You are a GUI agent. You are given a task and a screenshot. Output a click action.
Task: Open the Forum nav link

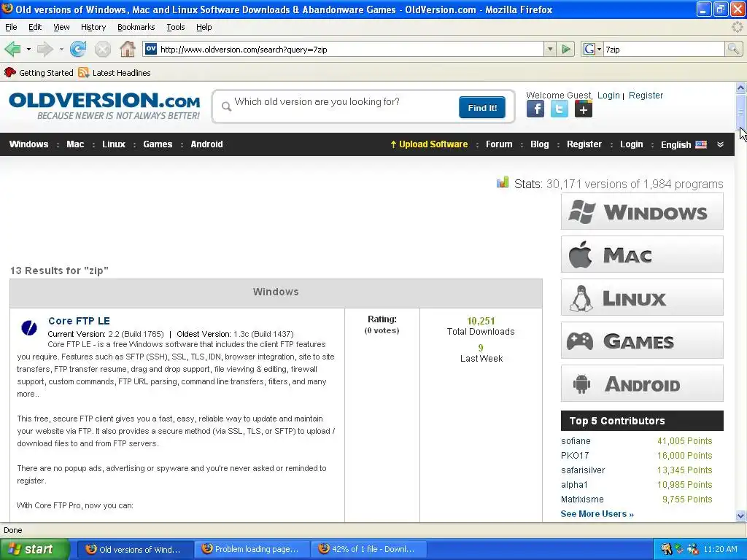[x=499, y=144]
